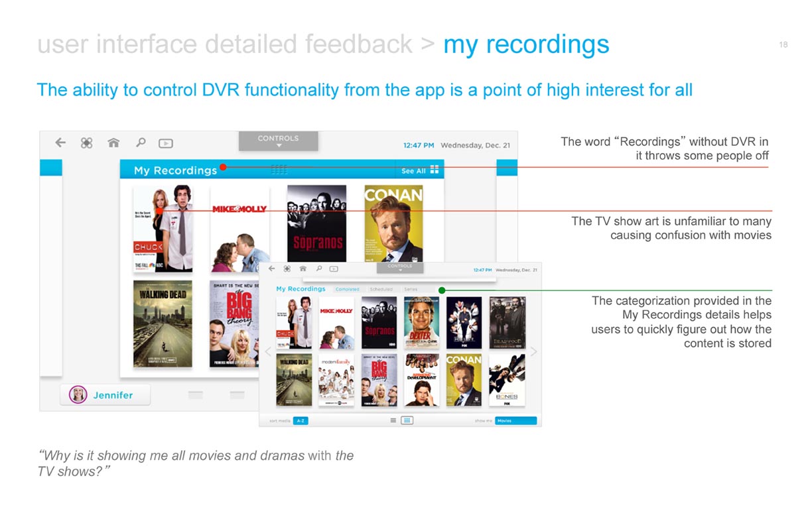Expand CONTROLS pull-down in front details window
The width and height of the screenshot is (812, 525).
(x=400, y=268)
